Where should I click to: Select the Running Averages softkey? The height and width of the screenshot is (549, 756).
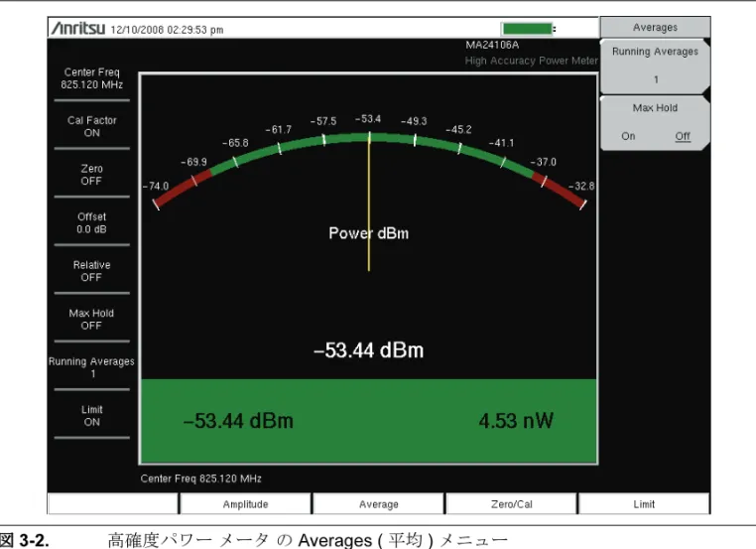point(655,67)
